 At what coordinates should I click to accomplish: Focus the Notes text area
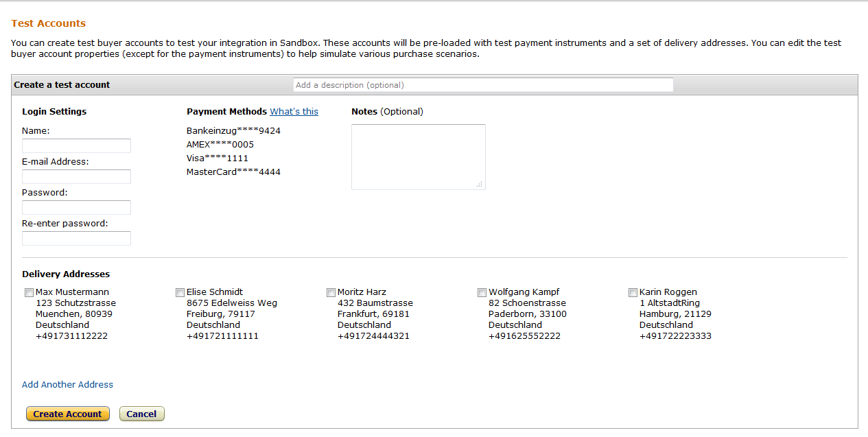(x=419, y=157)
